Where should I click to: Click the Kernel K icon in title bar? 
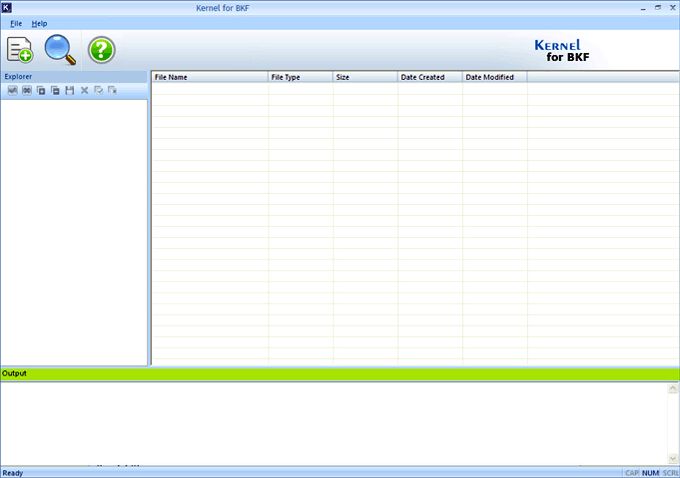click(x=7, y=7)
